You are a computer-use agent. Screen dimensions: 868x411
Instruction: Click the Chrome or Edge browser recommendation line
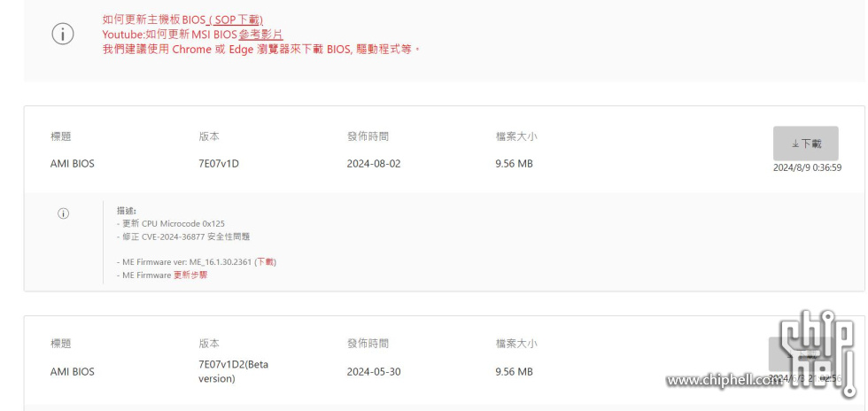262,50
